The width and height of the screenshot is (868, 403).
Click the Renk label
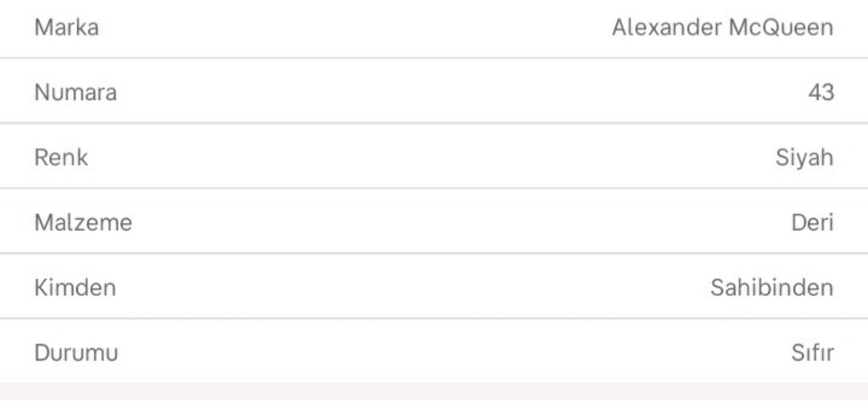pyautogui.click(x=61, y=158)
